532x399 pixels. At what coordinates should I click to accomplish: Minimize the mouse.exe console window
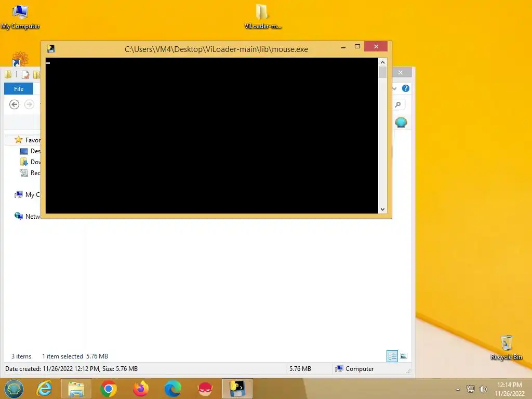click(x=343, y=47)
